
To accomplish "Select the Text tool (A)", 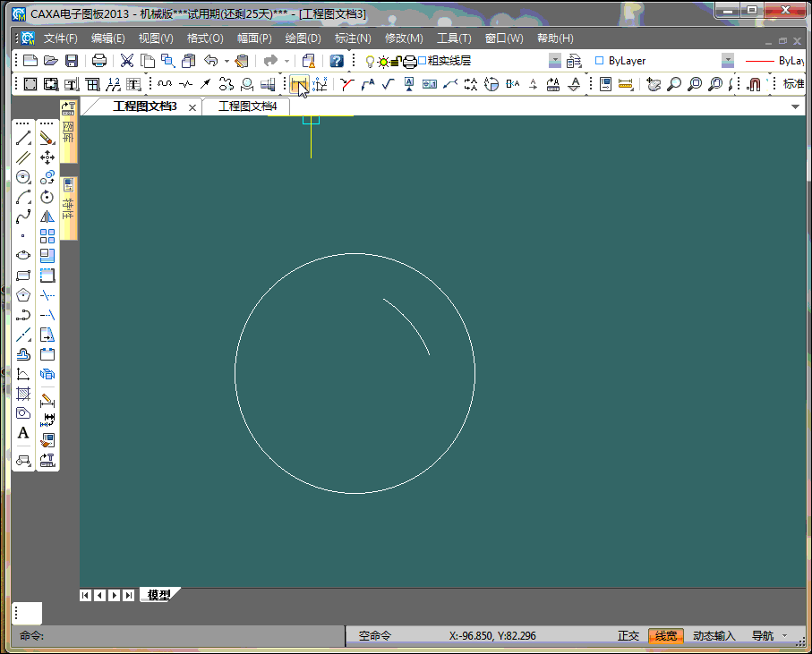I will tap(23, 433).
